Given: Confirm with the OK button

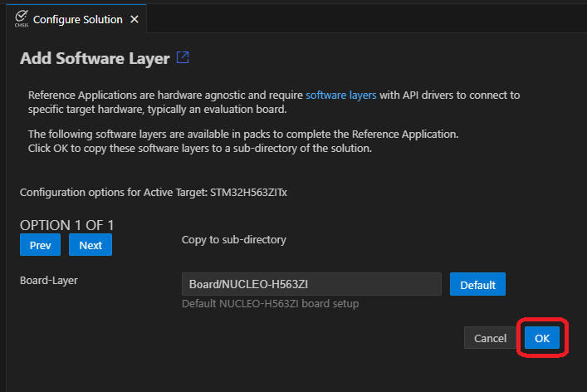Looking at the screenshot, I should click(x=542, y=338).
